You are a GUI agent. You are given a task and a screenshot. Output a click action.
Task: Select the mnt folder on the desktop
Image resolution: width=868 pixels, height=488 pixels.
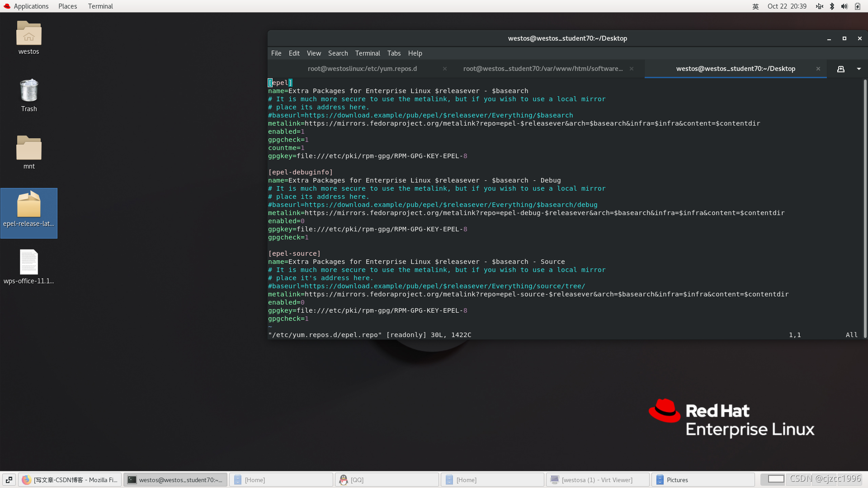tap(29, 152)
